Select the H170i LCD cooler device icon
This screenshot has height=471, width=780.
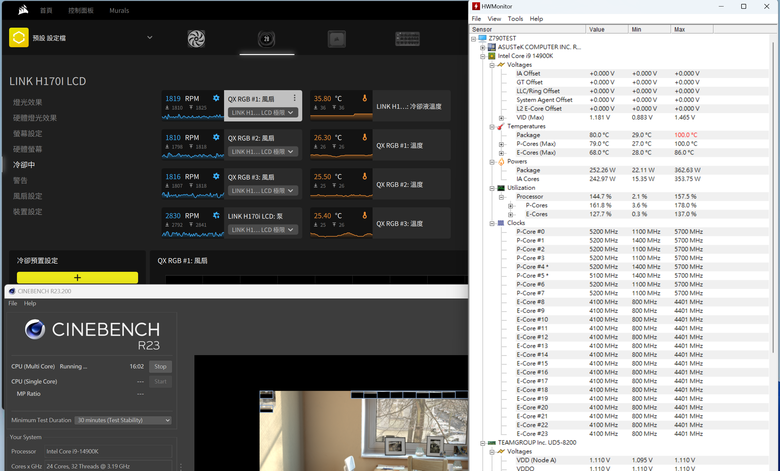click(266, 39)
